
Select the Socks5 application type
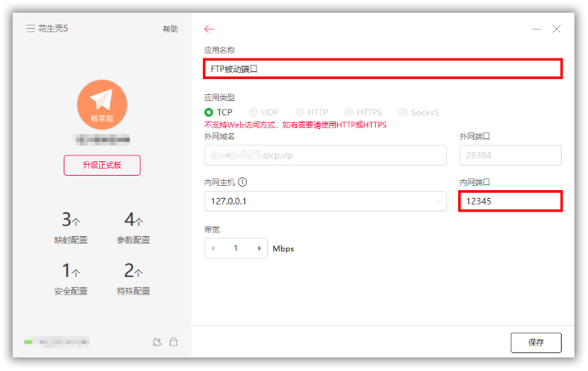(x=402, y=112)
